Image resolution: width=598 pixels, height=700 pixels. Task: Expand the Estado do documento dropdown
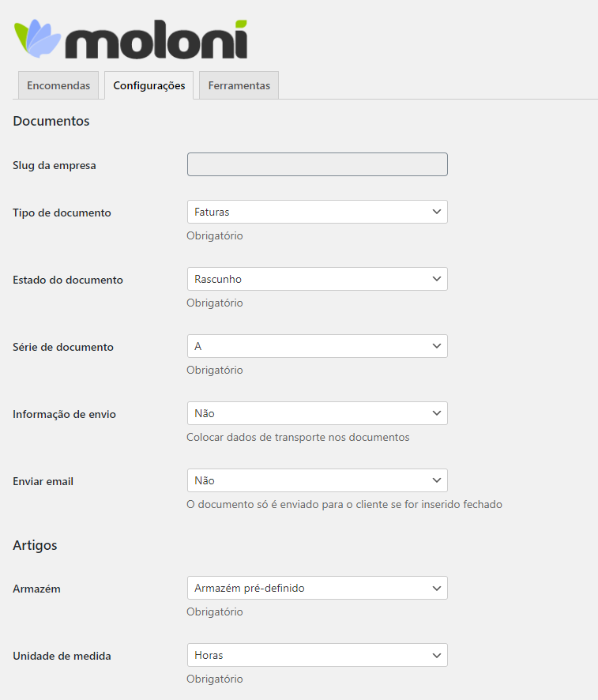pyautogui.click(x=318, y=279)
